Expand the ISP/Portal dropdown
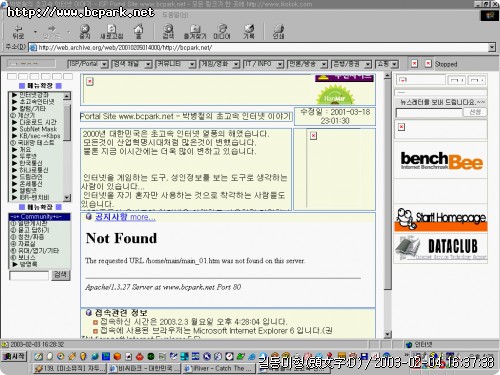The image size is (500, 375). [x=105, y=64]
